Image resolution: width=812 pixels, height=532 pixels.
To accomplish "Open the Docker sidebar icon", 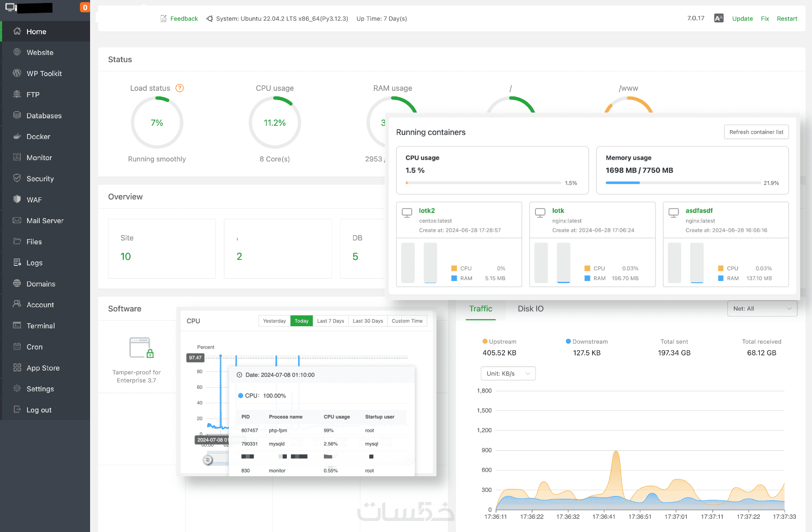I will click(x=17, y=136).
